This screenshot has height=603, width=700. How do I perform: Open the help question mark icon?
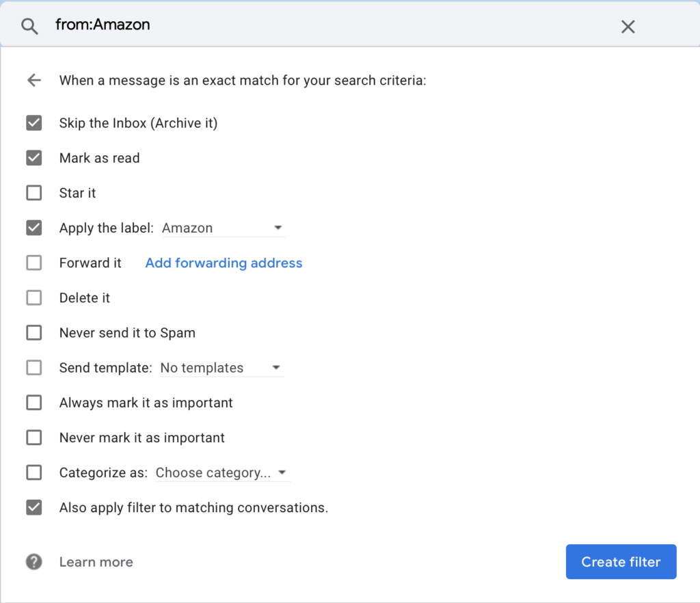coord(34,562)
